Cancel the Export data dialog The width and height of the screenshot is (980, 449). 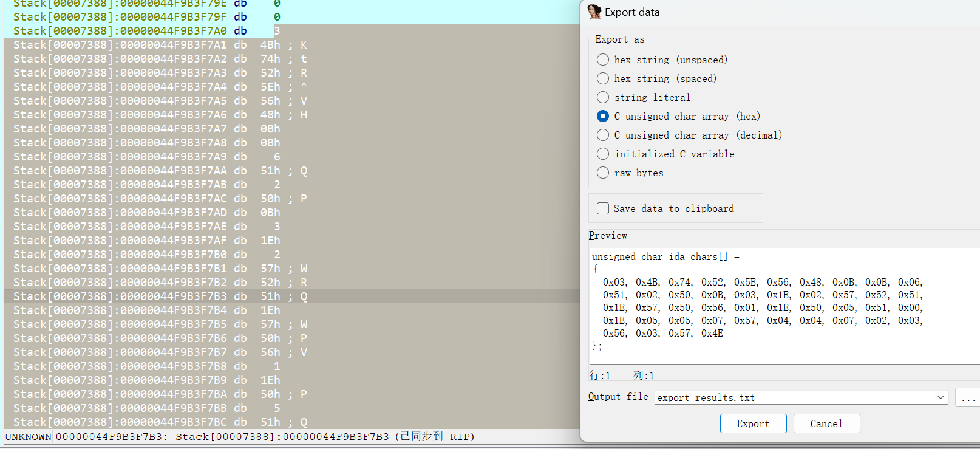[826, 423]
